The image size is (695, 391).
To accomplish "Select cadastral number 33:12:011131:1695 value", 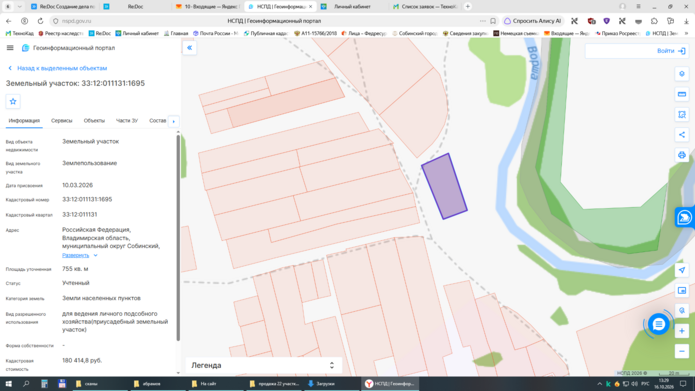I will point(87,199).
